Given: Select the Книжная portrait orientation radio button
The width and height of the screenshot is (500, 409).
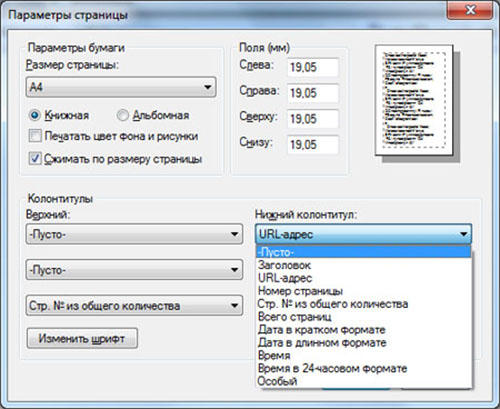Looking at the screenshot, I should [35, 115].
